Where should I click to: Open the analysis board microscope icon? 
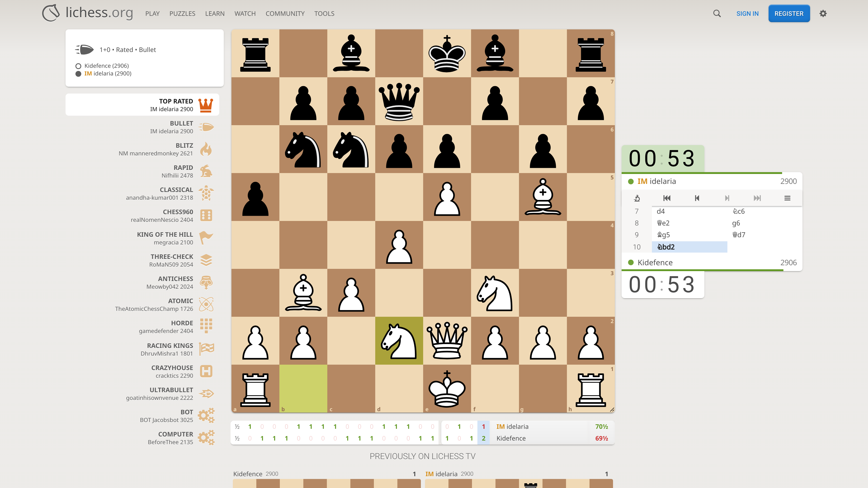637,198
